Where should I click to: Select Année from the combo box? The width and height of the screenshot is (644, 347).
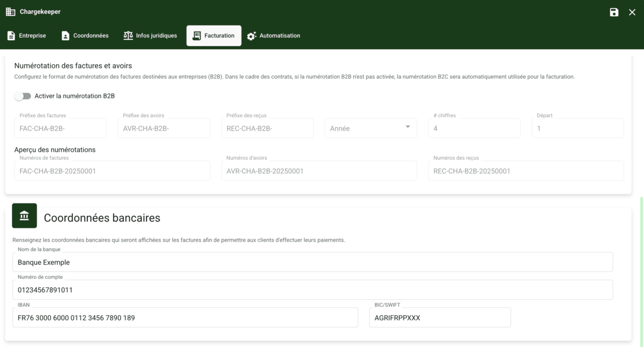[x=371, y=128]
